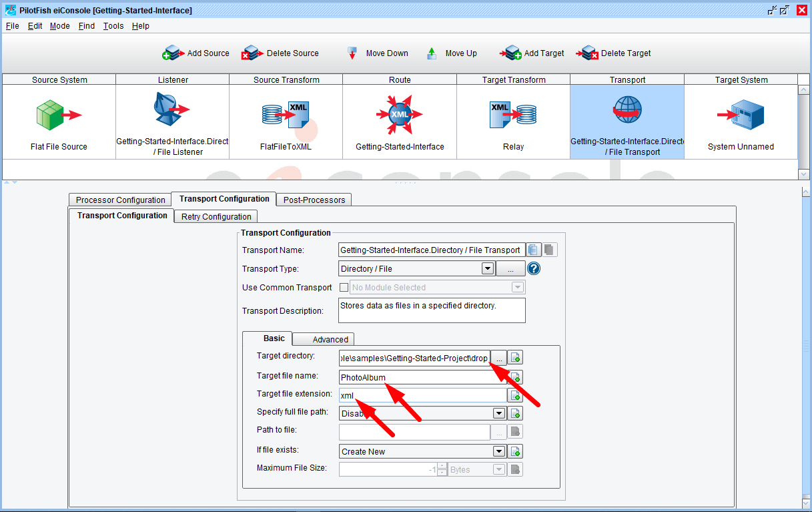812x512 pixels.
Task: Click the disabled icon beside Path to file
Action: pyautogui.click(x=516, y=432)
